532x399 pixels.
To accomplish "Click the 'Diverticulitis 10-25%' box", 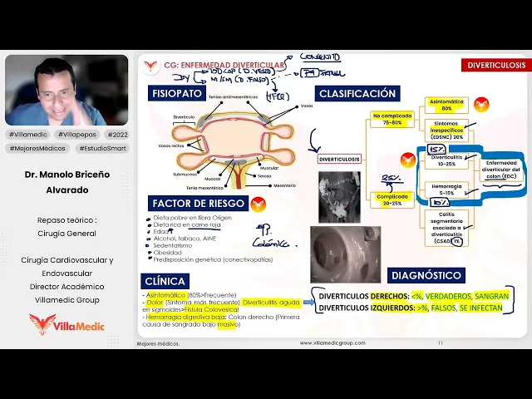I will [446, 160].
